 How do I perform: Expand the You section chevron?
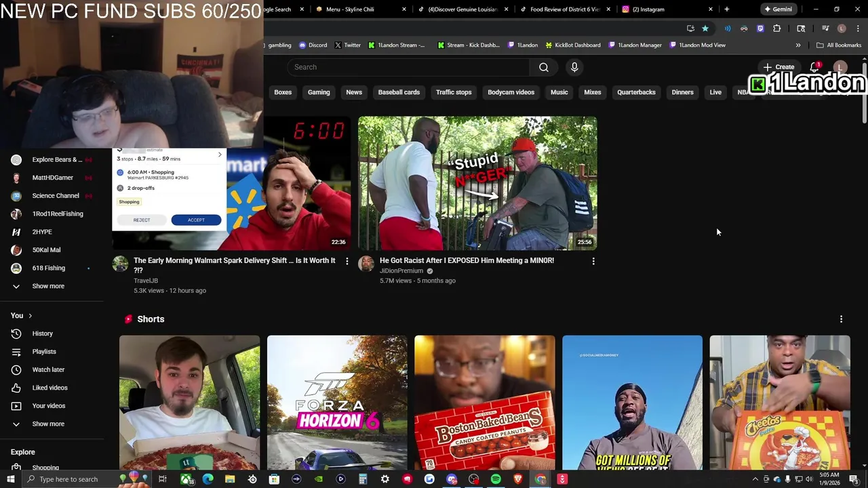(30, 316)
